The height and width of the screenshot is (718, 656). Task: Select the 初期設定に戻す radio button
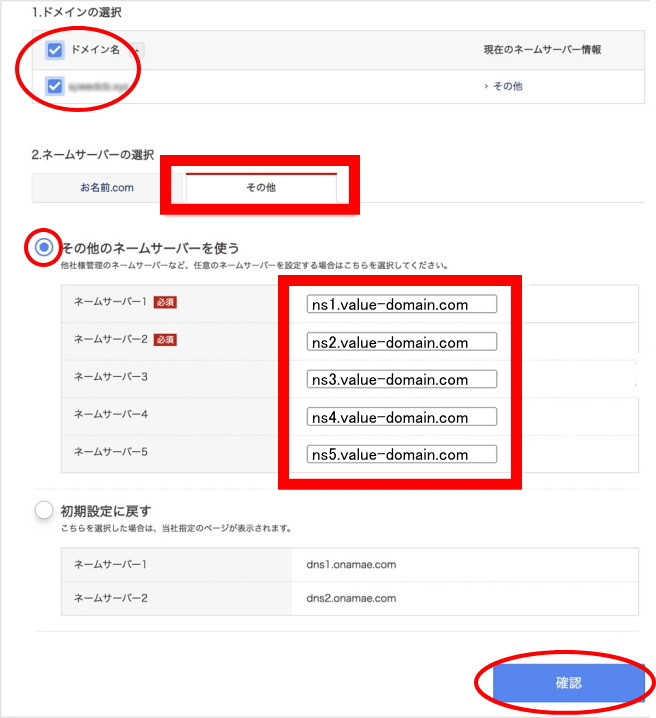click(44, 510)
